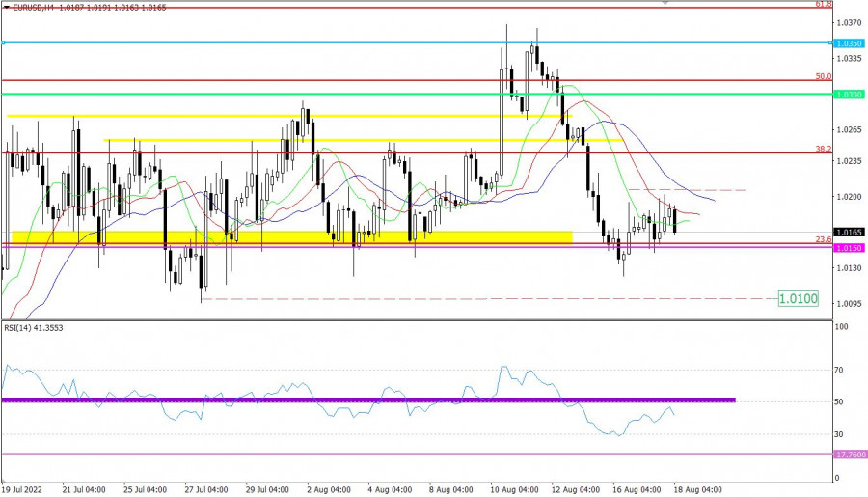Select the wide yellow support zone rectangle
The width and height of the screenshot is (868, 497).
click(289, 236)
